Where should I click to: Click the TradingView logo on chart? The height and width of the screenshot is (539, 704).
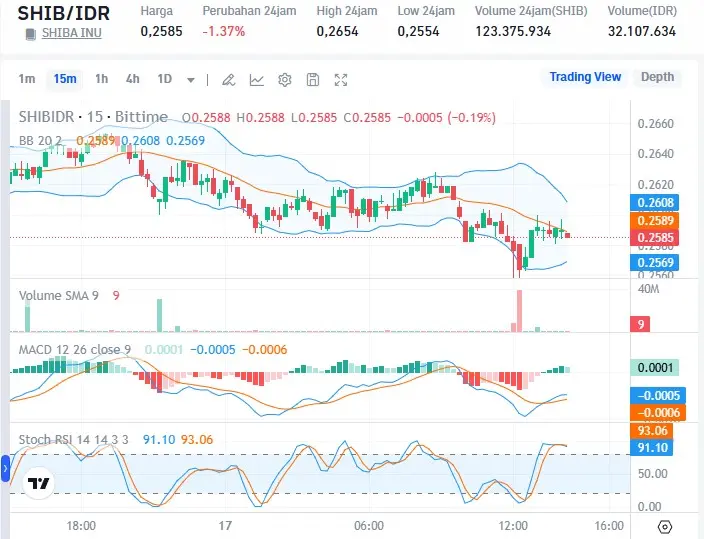[39, 483]
